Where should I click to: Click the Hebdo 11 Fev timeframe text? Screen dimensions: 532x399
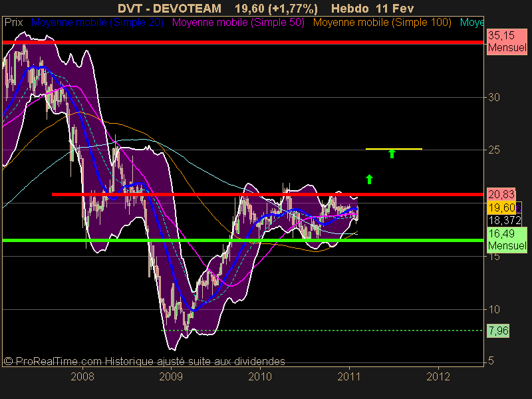point(372,8)
